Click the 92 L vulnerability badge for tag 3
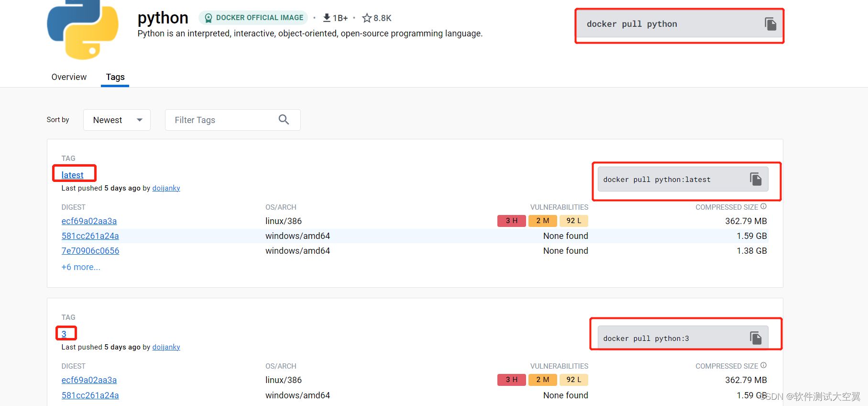 pyautogui.click(x=573, y=380)
